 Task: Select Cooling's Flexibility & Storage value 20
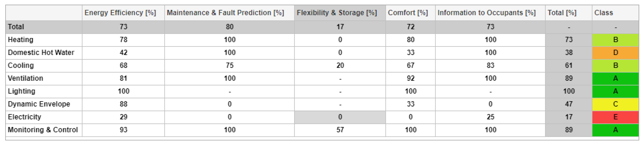point(340,65)
